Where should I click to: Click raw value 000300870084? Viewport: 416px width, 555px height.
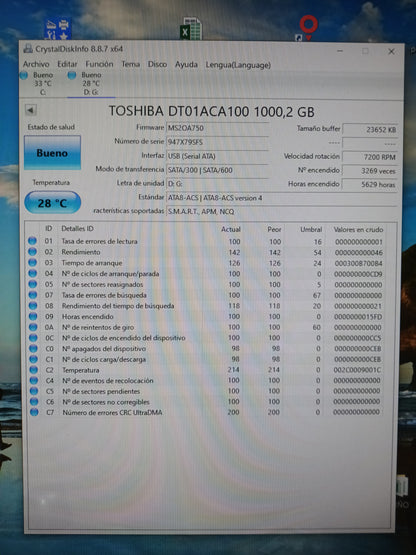(358, 263)
